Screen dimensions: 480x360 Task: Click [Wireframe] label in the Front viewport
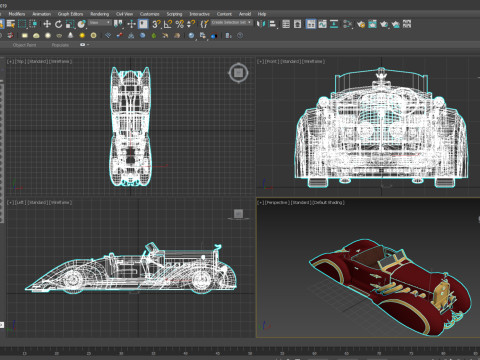pos(313,61)
